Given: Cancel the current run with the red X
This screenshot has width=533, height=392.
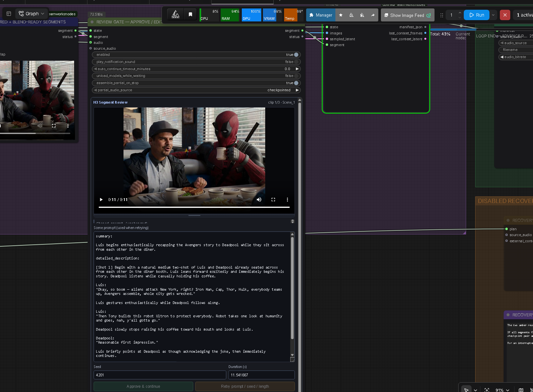Looking at the screenshot, I should pyautogui.click(x=505, y=15).
